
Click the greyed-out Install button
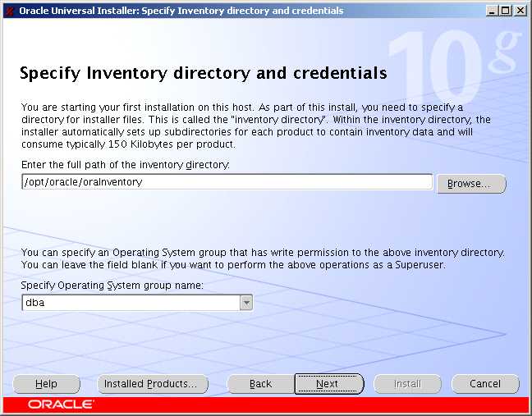tap(407, 384)
